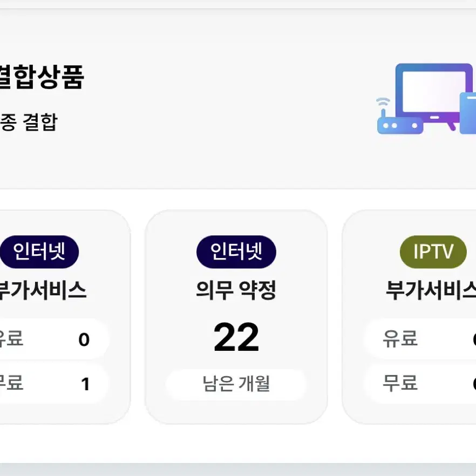Open the 결합상품 heading
Screen dimensions: 476x476
coord(42,77)
